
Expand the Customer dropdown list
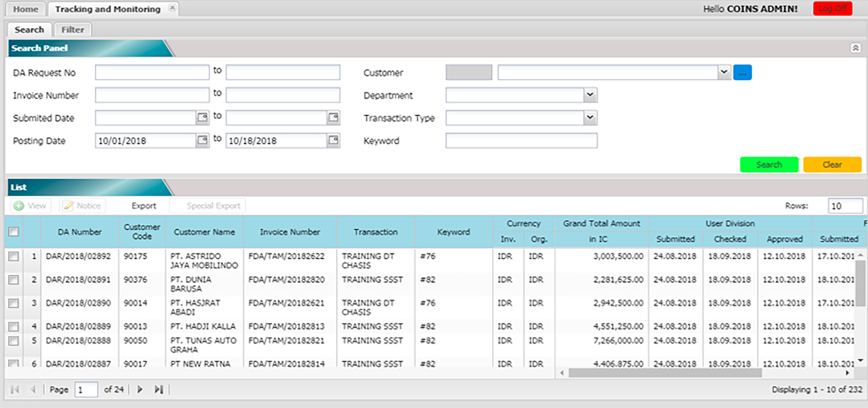point(724,72)
